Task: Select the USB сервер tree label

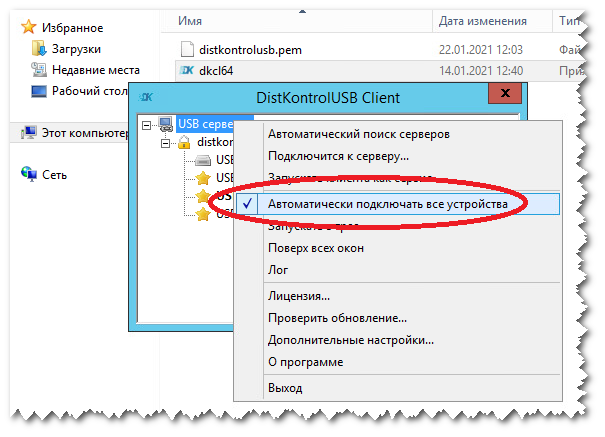Action: 206,124
